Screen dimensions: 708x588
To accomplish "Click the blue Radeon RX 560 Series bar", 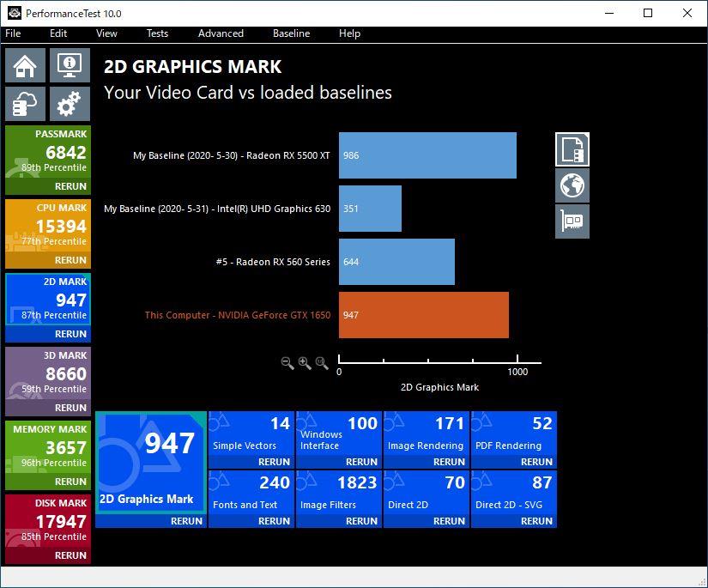I will point(396,262).
